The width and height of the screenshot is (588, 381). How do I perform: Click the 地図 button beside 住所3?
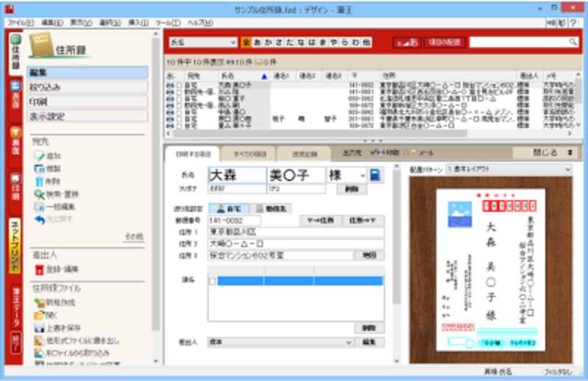click(x=369, y=255)
